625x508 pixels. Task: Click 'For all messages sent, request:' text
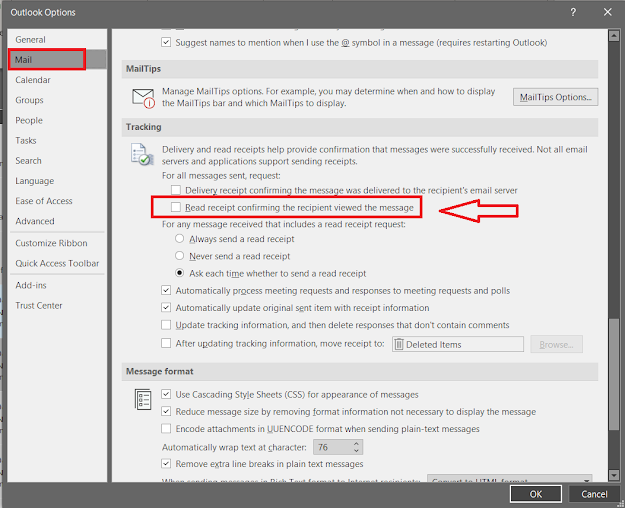221,175
